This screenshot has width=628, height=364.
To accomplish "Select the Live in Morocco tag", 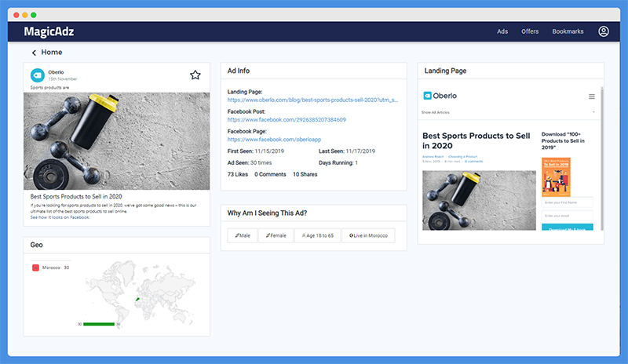I will 368,235.
